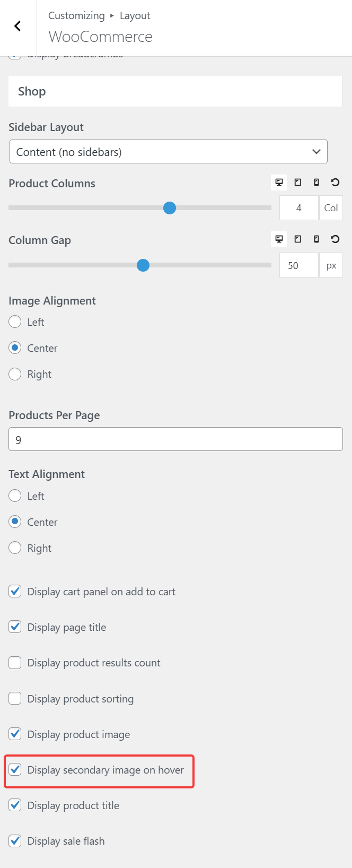Screen dimensions: 352x868
Task: Click the Products Per Page label
Action: [54, 415]
